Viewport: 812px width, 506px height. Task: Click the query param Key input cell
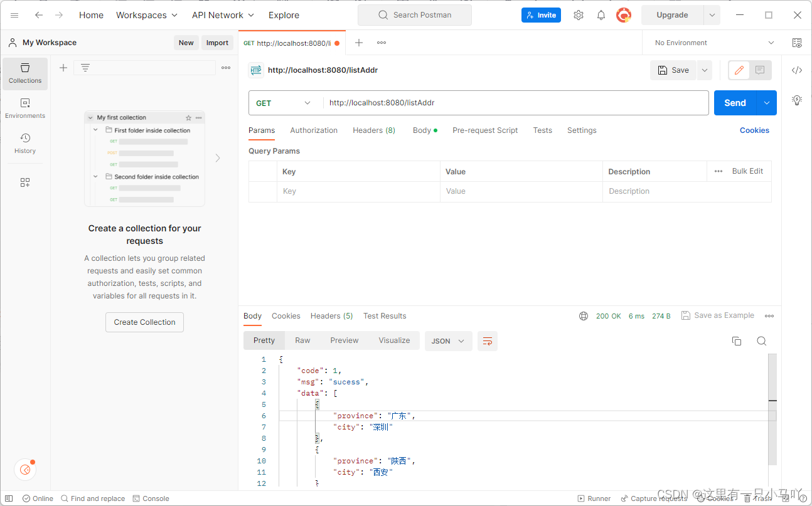(358, 191)
